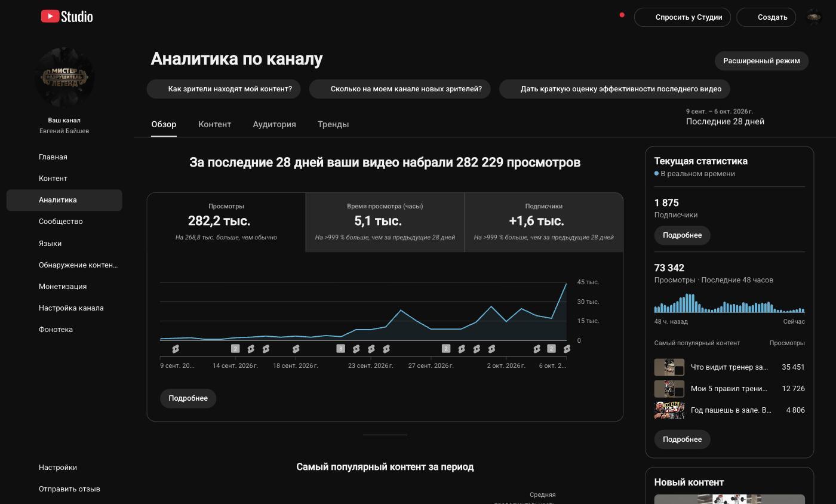Click the YouTube Studio logo
The width and height of the screenshot is (836, 504).
[67, 17]
